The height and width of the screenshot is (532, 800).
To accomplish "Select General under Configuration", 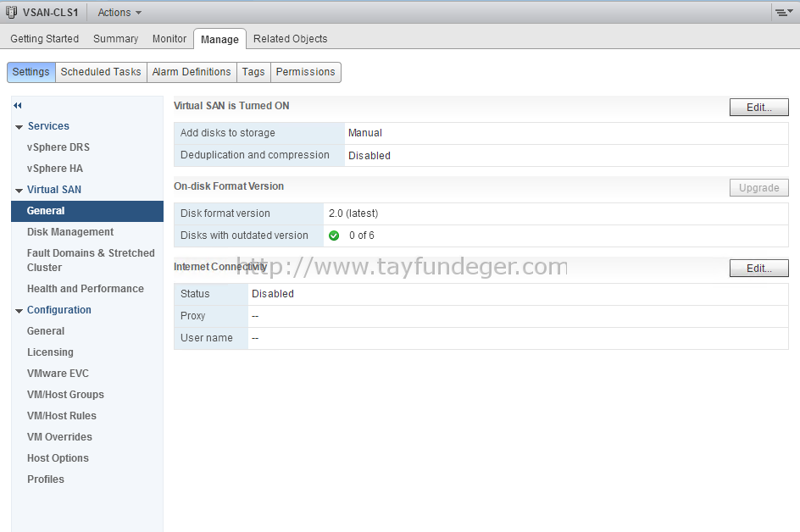I will point(46,331).
